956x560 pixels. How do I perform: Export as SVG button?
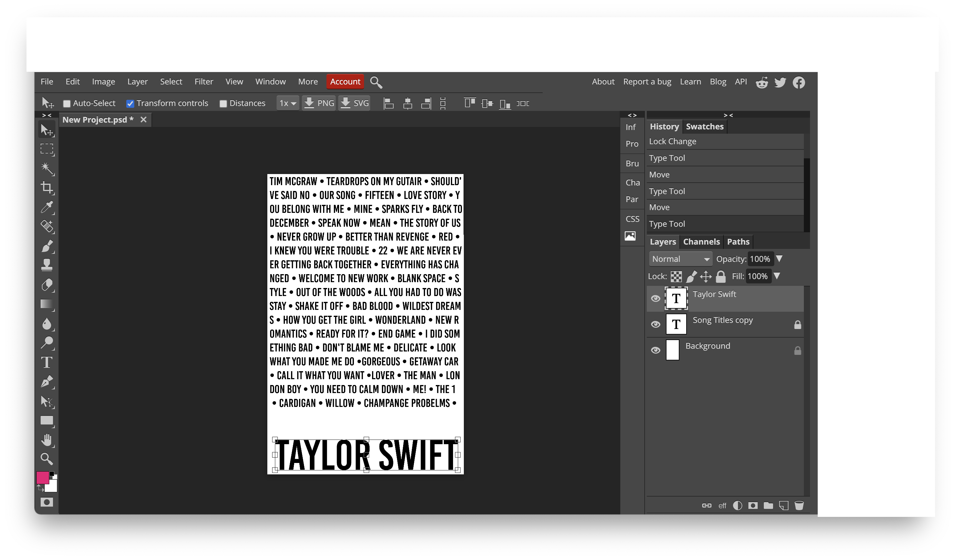354,103
